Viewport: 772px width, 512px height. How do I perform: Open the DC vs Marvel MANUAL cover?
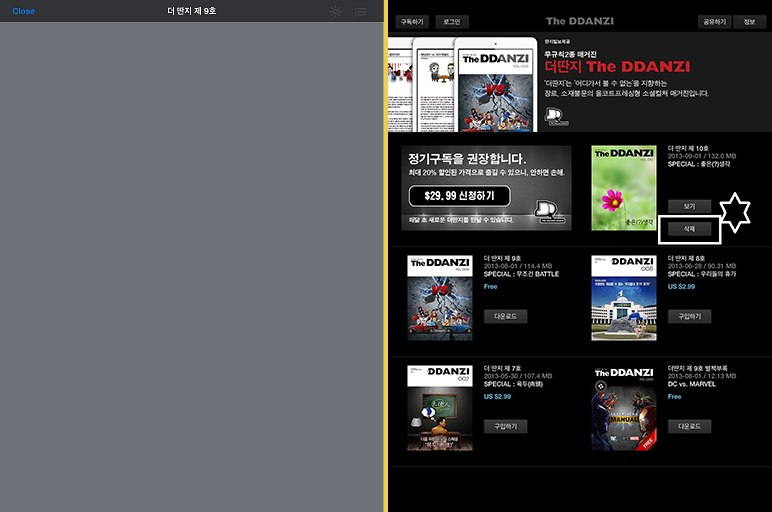pos(624,408)
